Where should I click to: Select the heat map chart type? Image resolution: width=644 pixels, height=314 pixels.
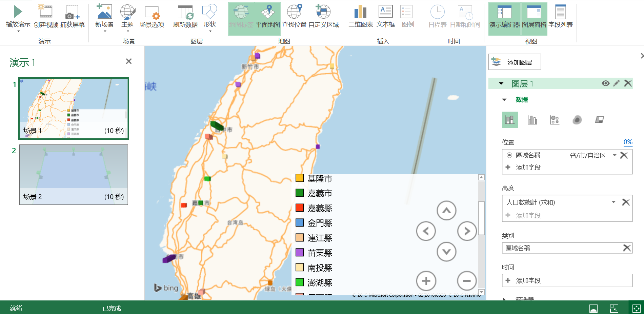click(577, 120)
